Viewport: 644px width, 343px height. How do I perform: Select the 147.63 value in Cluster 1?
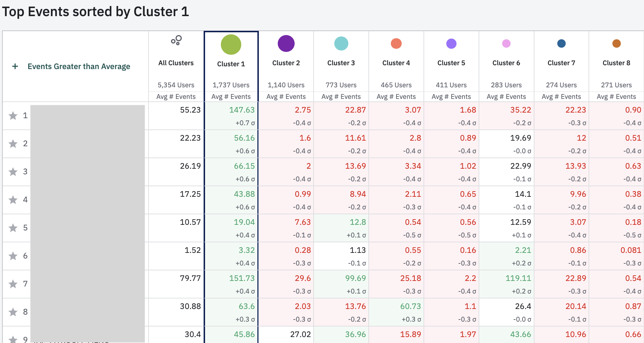pyautogui.click(x=242, y=110)
